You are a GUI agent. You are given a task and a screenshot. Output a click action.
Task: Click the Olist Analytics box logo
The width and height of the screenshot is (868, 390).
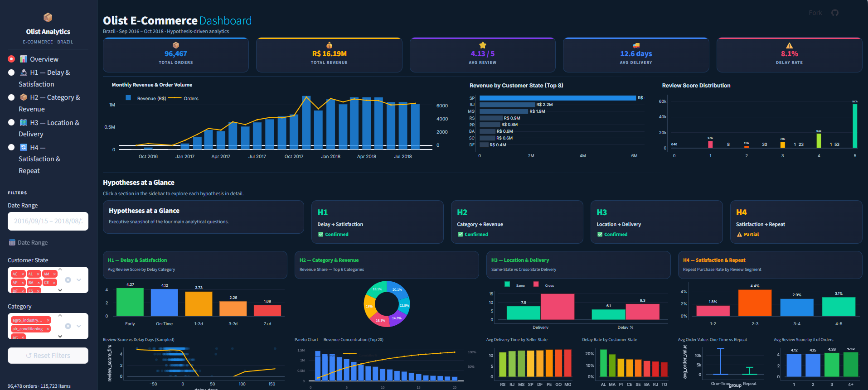(48, 18)
